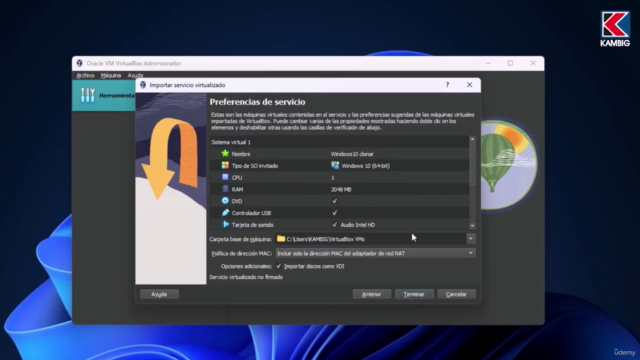640x360 pixels.
Task: Click the Herramientas tools icon
Action: click(87, 95)
